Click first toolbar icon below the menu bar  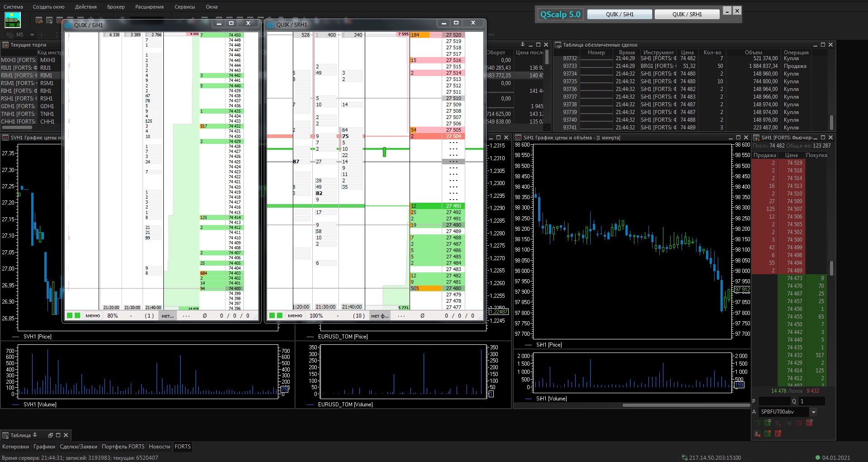pos(39,20)
